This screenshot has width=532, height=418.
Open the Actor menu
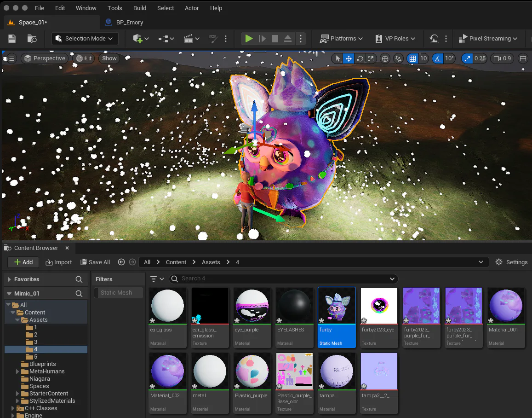[x=192, y=8]
